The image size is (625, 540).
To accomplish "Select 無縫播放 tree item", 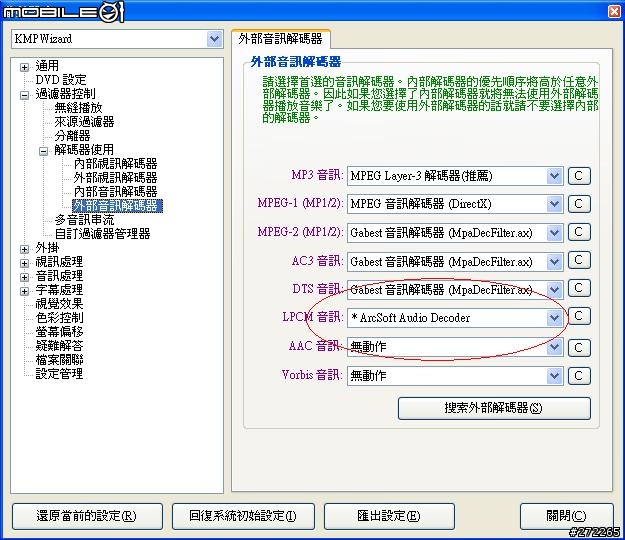I will pyautogui.click(x=78, y=108).
